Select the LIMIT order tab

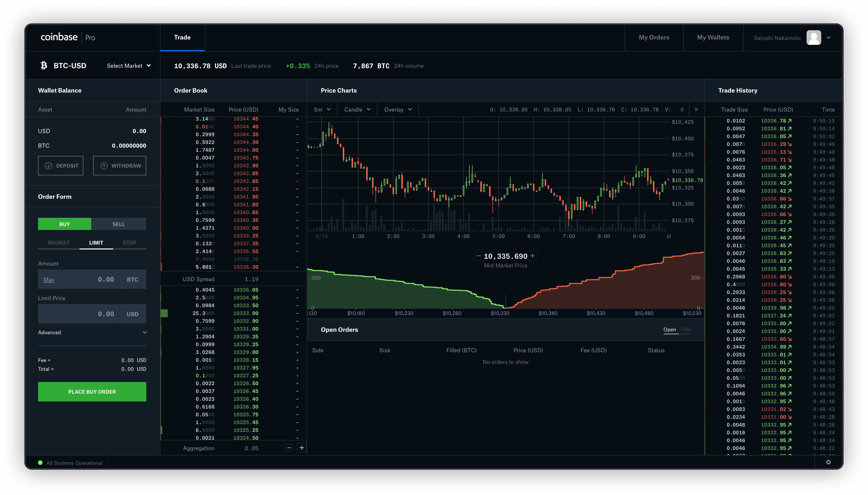pyautogui.click(x=95, y=242)
